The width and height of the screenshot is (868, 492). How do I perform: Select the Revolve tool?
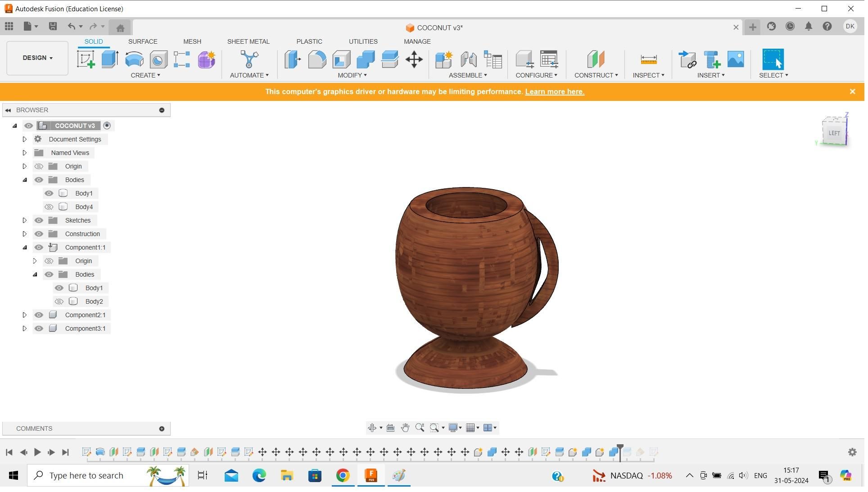pyautogui.click(x=134, y=59)
